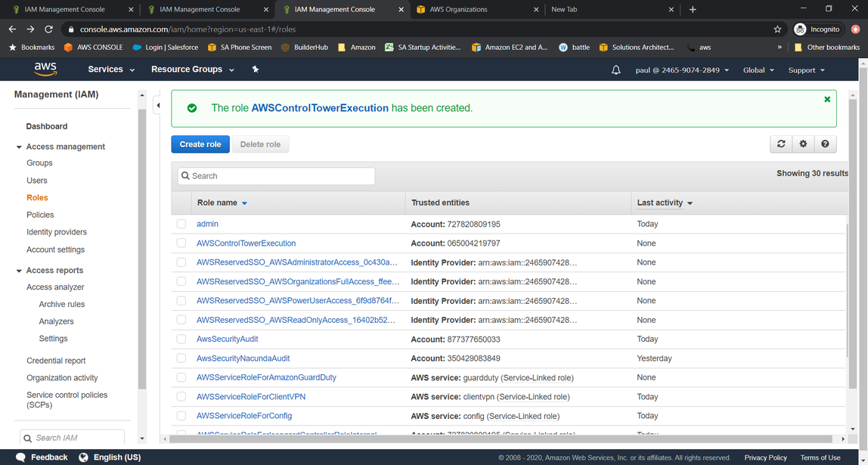Select checkbox for AwsSecurityAudit role
868x465 pixels.
coord(181,339)
